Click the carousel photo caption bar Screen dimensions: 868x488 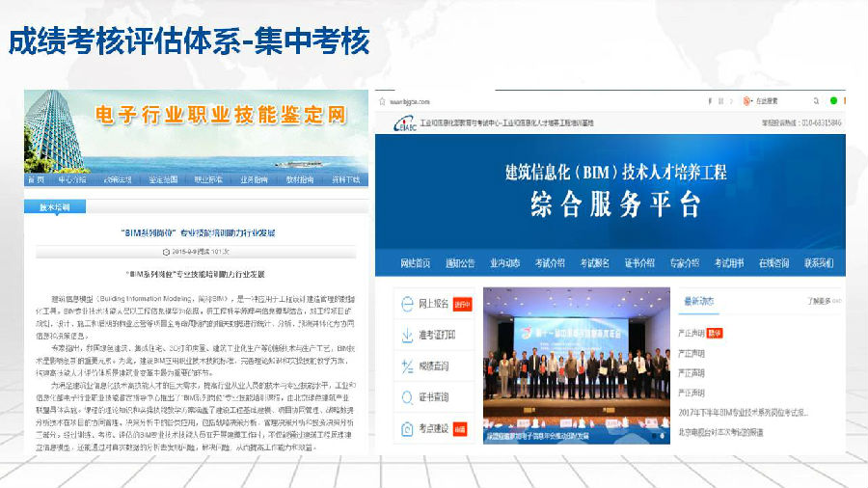(x=577, y=436)
